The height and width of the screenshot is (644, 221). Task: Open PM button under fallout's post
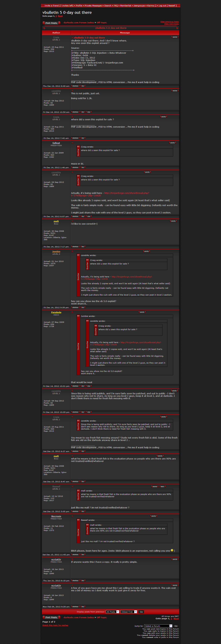click(83, 167)
